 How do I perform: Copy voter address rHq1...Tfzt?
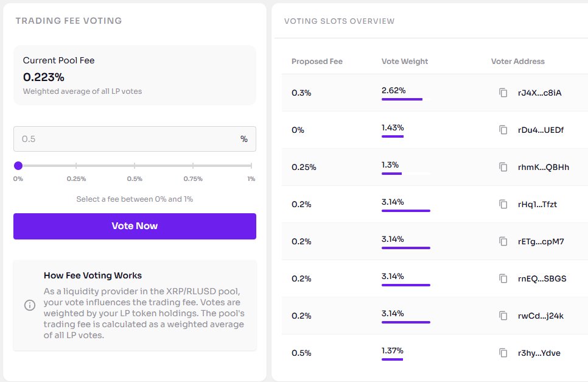[503, 204]
